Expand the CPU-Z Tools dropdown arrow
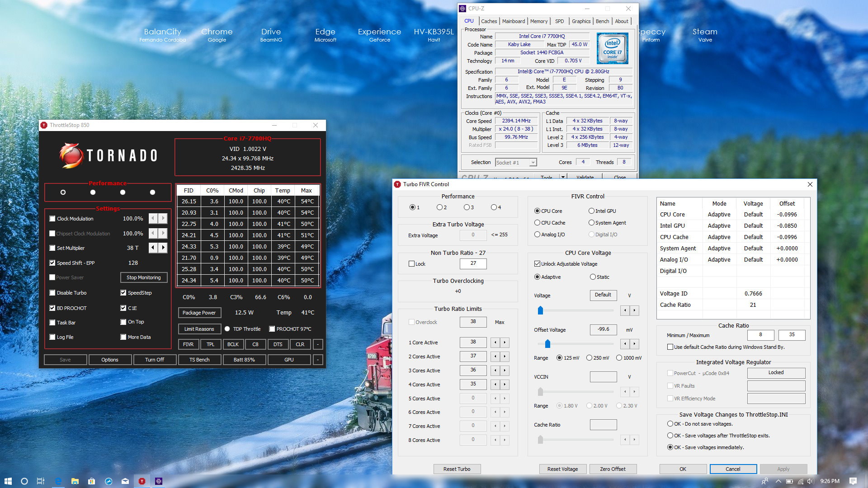868x488 pixels. point(563,177)
